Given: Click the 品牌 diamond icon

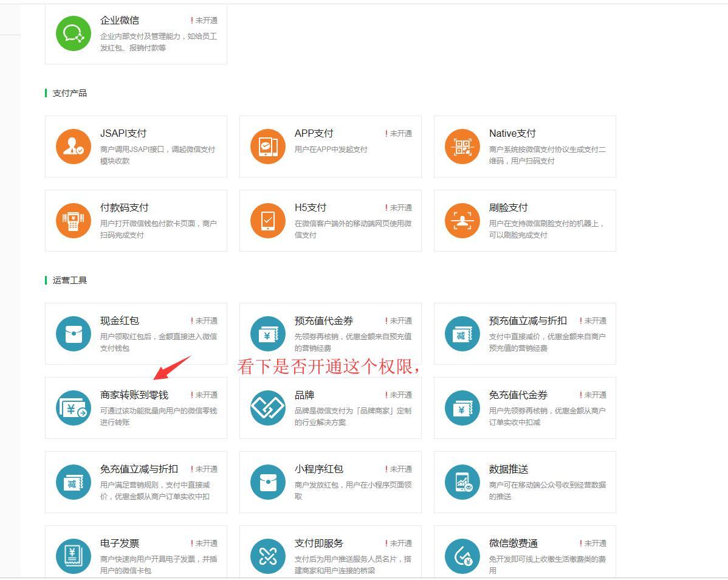Looking at the screenshot, I should 268,408.
